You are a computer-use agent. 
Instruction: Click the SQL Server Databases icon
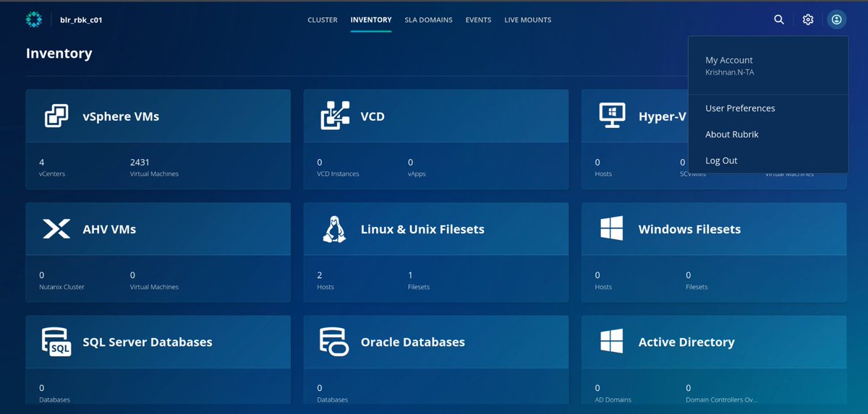click(x=57, y=342)
